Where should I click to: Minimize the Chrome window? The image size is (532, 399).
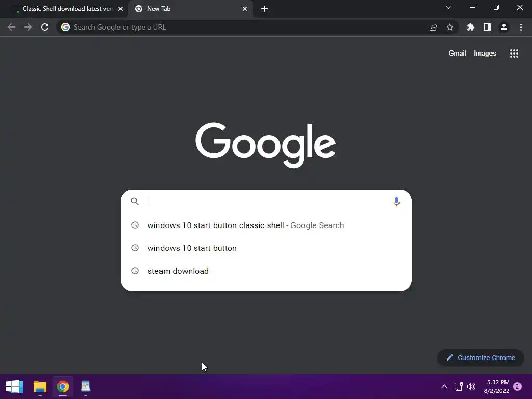(472, 7)
